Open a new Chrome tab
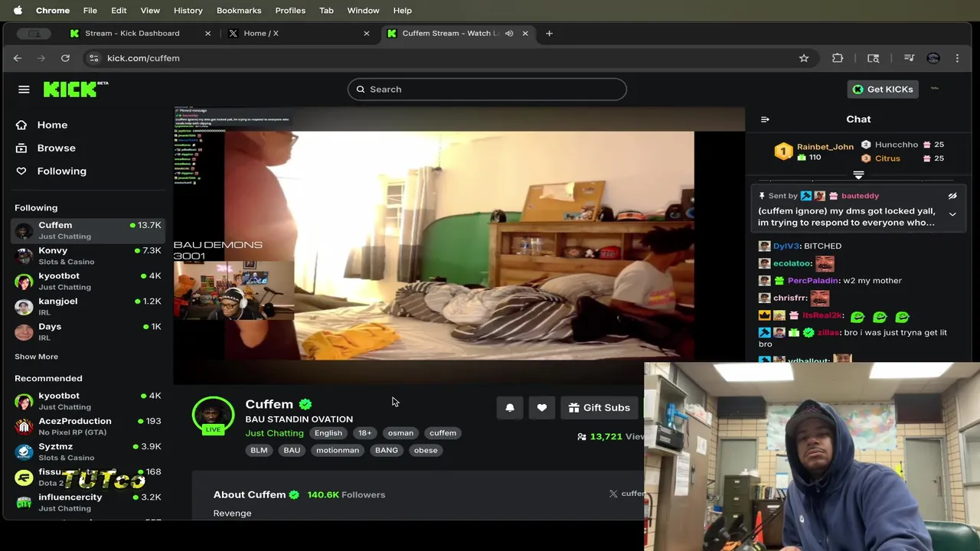The height and width of the screenshot is (551, 980). pos(549,34)
